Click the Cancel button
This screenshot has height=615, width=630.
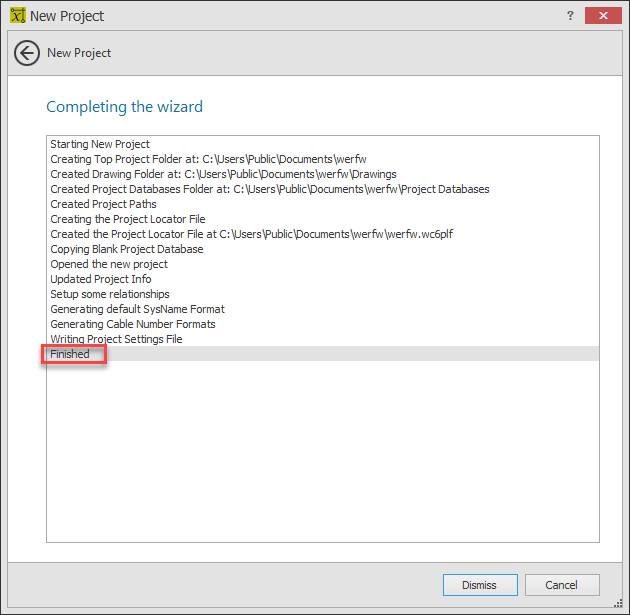(562, 585)
